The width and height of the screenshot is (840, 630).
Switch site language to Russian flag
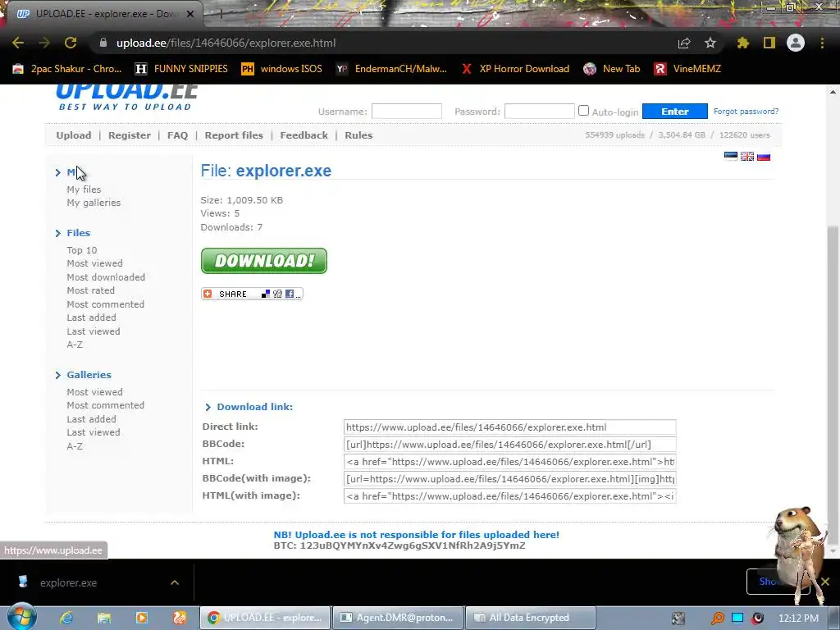pyautogui.click(x=764, y=156)
